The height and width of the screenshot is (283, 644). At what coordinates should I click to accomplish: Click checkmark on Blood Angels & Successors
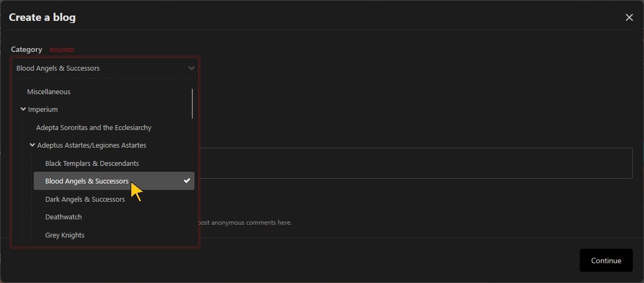pyautogui.click(x=187, y=181)
